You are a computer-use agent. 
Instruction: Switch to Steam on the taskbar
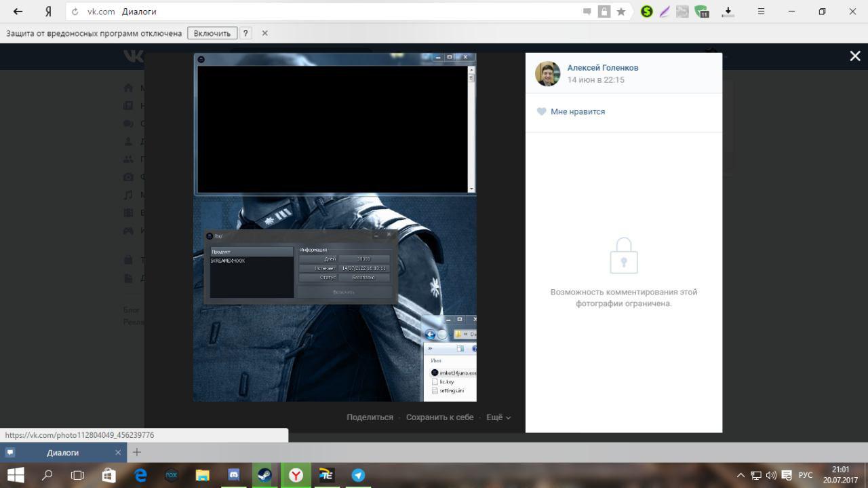pyautogui.click(x=264, y=475)
